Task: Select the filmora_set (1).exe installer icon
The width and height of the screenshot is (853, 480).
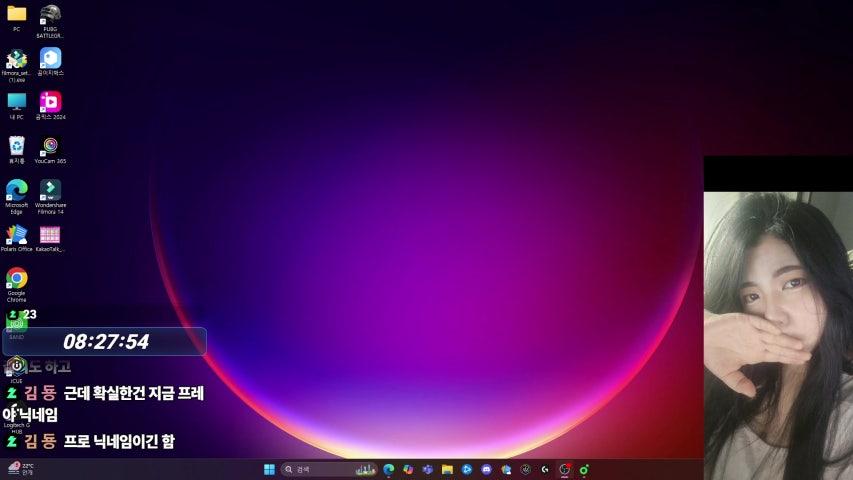Action: point(16,65)
